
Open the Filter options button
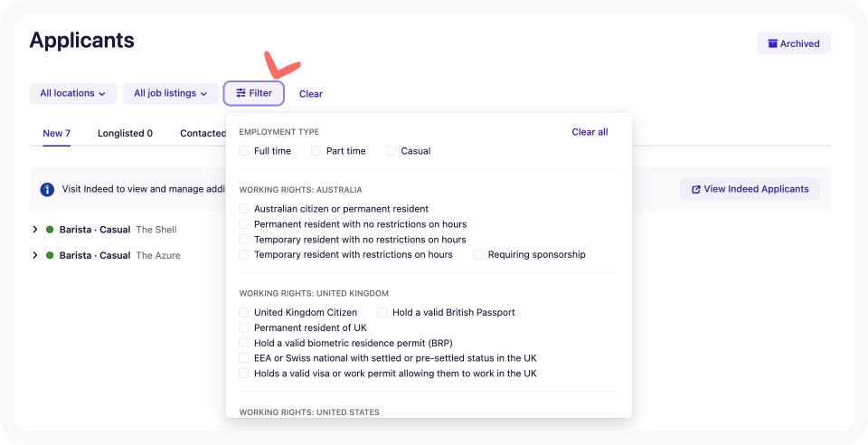point(253,93)
